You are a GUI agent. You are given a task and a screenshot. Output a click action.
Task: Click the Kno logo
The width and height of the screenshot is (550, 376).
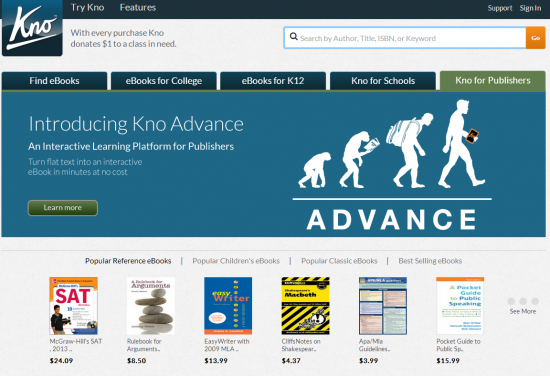tap(32, 28)
